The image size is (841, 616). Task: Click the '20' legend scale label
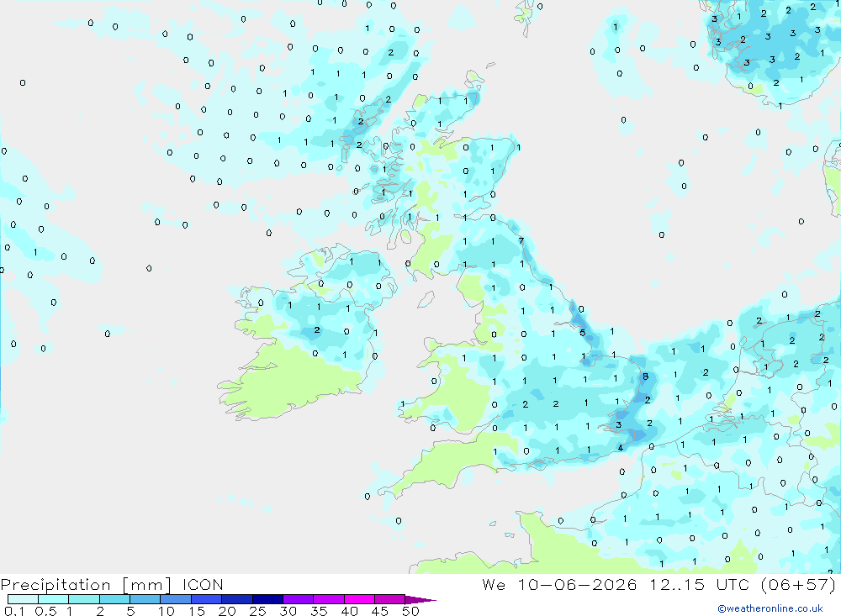tap(227, 611)
